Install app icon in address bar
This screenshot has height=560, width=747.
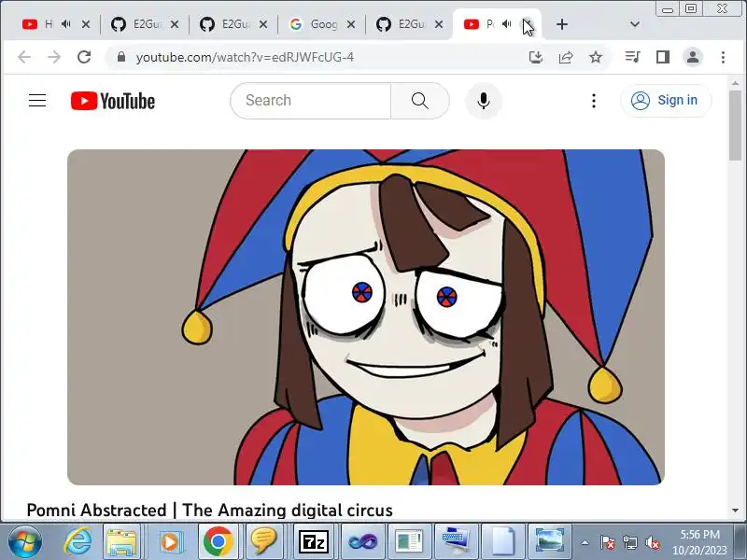click(536, 57)
